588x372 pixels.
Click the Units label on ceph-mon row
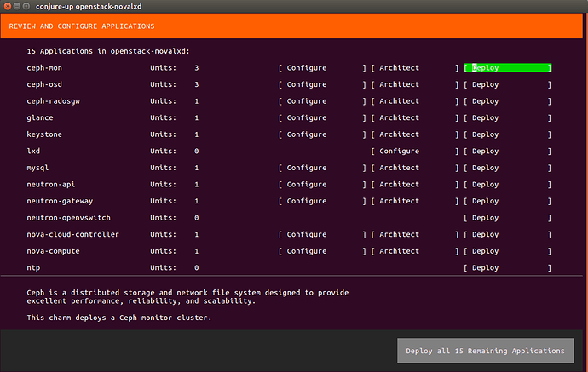(x=163, y=68)
